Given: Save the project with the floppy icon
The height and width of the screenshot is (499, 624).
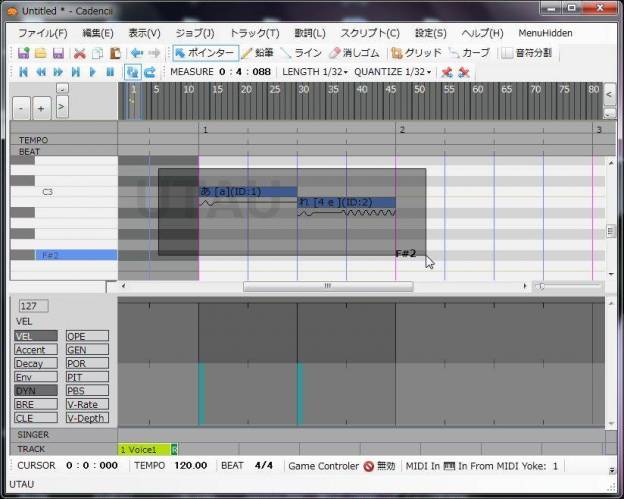Looking at the screenshot, I should coord(58,53).
